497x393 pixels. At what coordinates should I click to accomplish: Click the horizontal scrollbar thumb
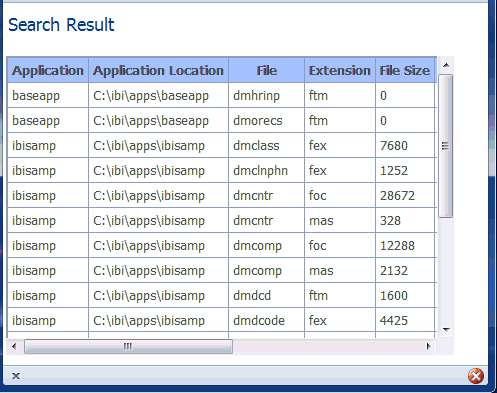point(128,347)
